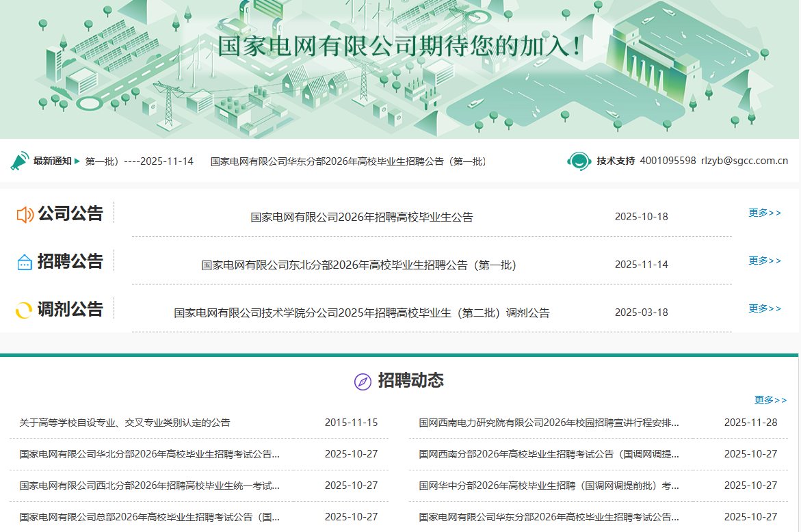
Task: Select the 招聘公告 section heading
Action: (x=70, y=261)
